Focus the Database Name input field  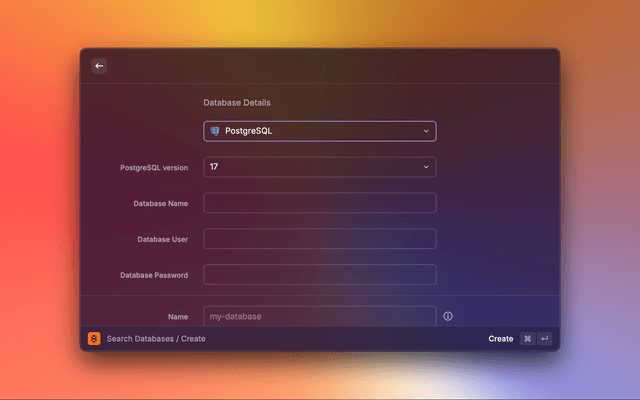click(x=319, y=203)
